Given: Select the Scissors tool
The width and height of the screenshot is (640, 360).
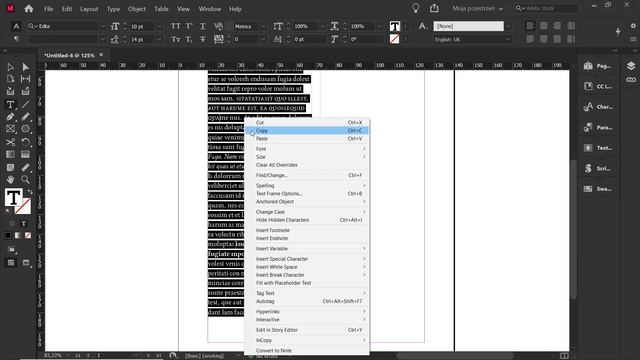Looking at the screenshot, I should [10, 142].
